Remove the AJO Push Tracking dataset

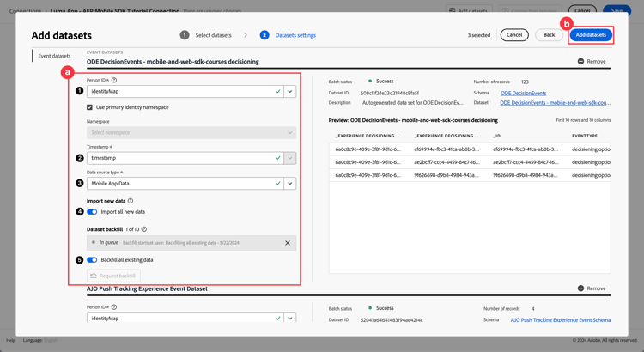pos(592,288)
